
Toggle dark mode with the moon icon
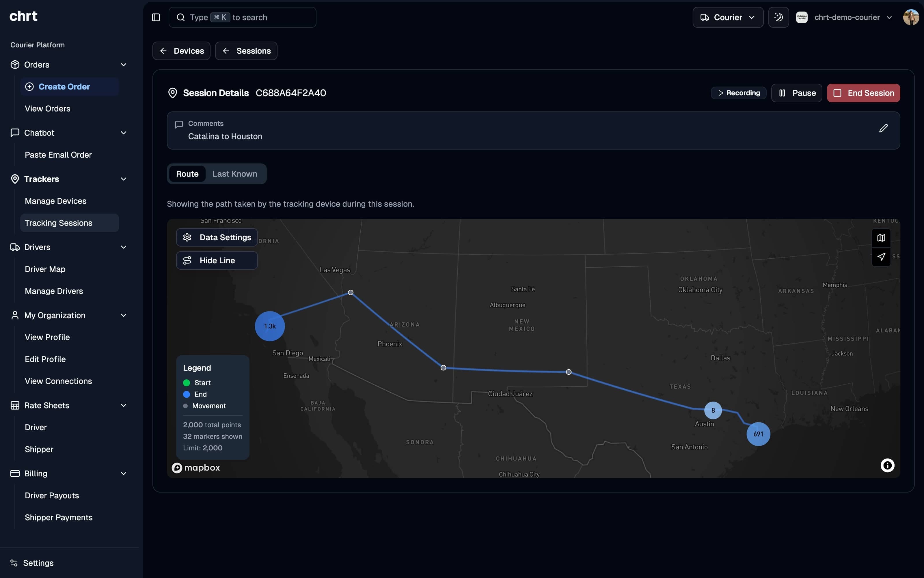(778, 17)
